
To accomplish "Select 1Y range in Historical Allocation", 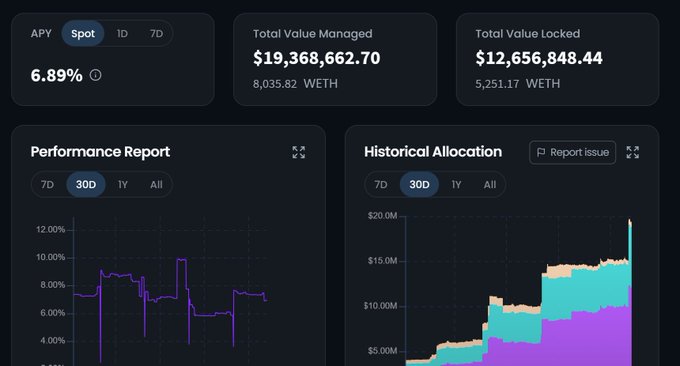I will point(456,184).
